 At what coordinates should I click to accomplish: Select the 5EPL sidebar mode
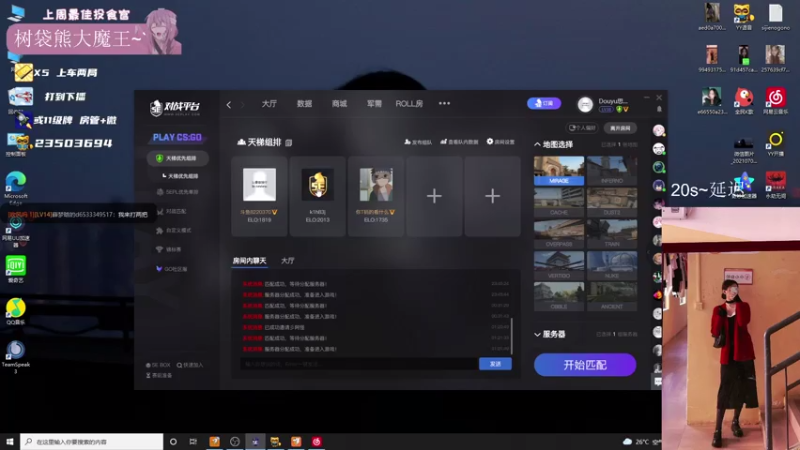pos(178,192)
